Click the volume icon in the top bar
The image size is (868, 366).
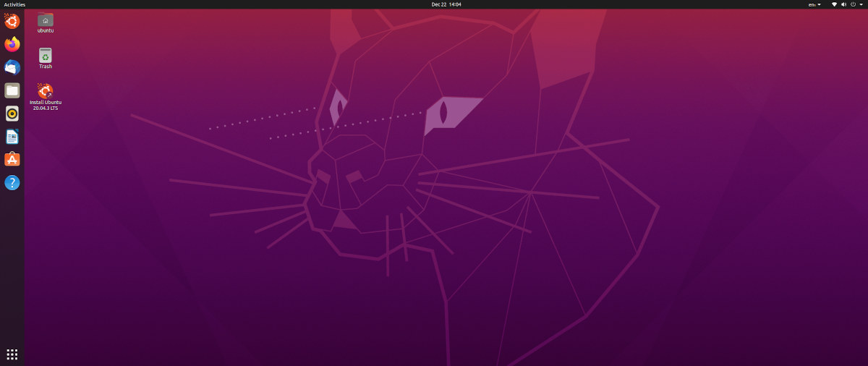point(843,4)
